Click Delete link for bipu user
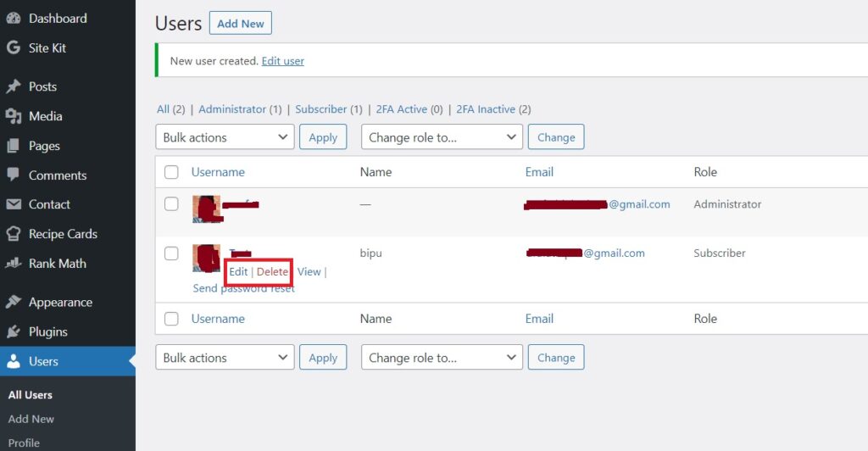 click(x=272, y=272)
